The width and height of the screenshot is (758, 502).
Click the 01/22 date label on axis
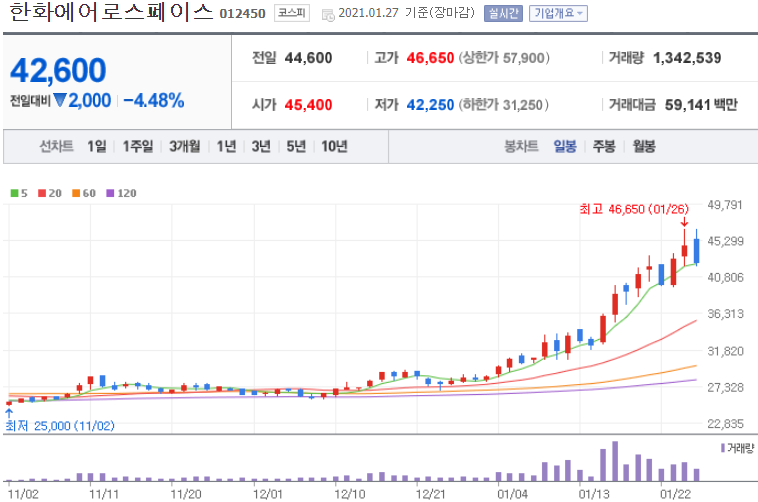(675, 494)
